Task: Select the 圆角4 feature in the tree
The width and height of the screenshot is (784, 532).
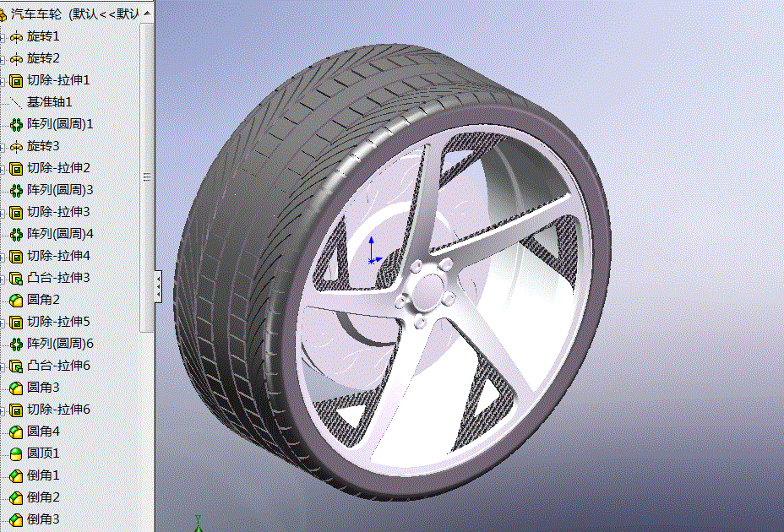Action: pos(46,432)
